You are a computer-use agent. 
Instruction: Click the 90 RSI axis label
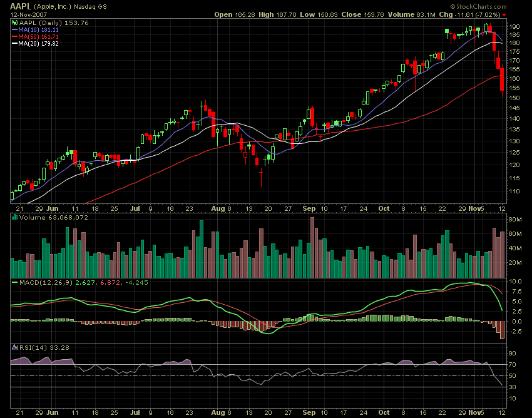point(513,354)
